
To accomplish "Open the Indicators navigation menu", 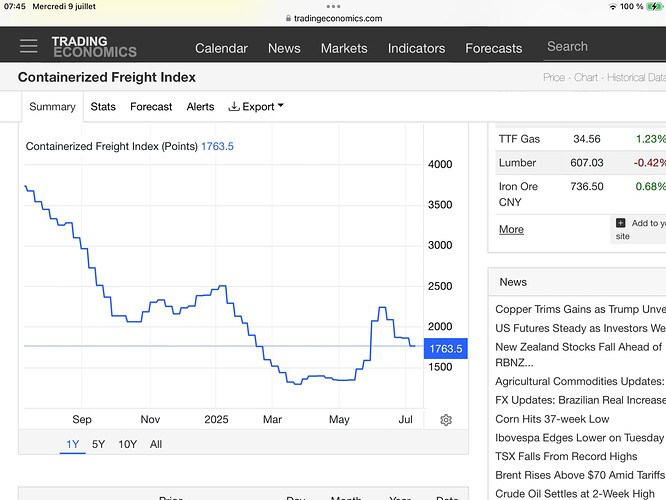I will pos(416,48).
